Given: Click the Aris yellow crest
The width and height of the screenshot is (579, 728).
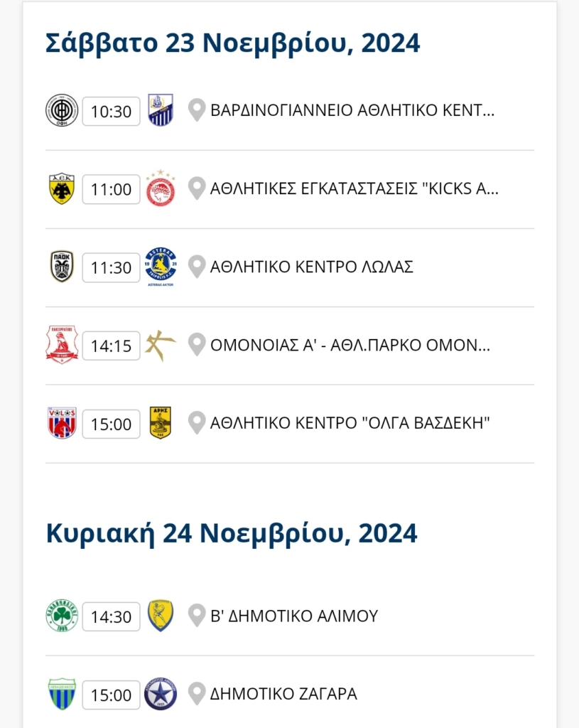Looking at the screenshot, I should tap(161, 422).
